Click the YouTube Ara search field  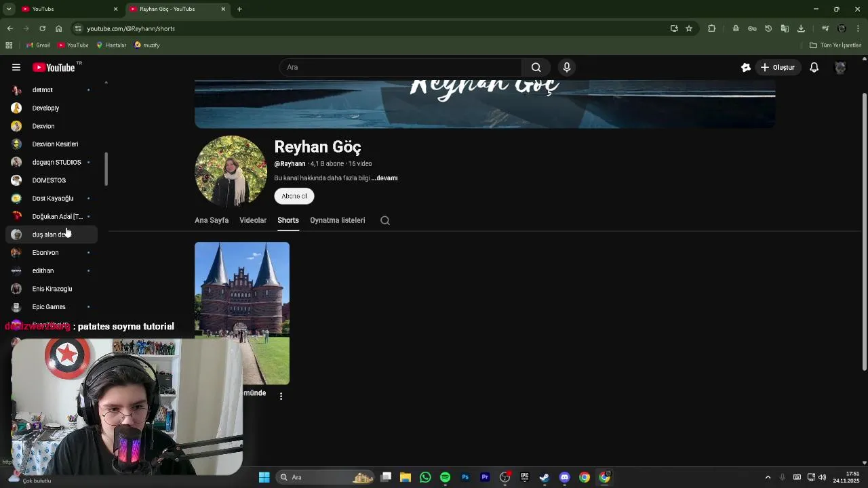click(x=400, y=67)
